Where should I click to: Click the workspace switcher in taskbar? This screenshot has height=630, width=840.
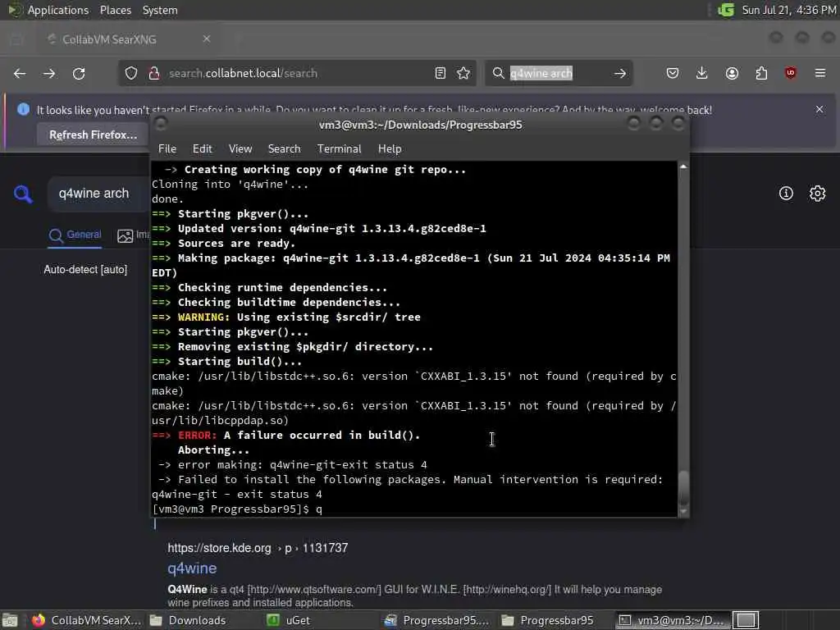coord(746,620)
